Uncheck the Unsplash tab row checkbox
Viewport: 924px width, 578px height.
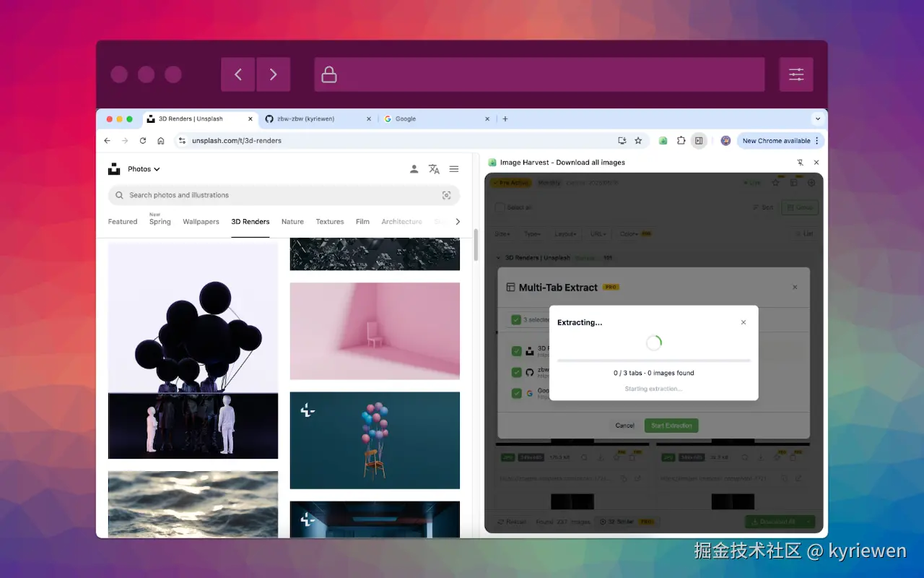click(516, 351)
